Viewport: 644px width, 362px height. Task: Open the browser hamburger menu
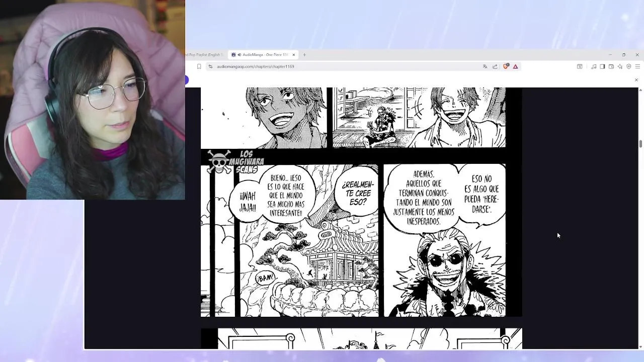637,66
